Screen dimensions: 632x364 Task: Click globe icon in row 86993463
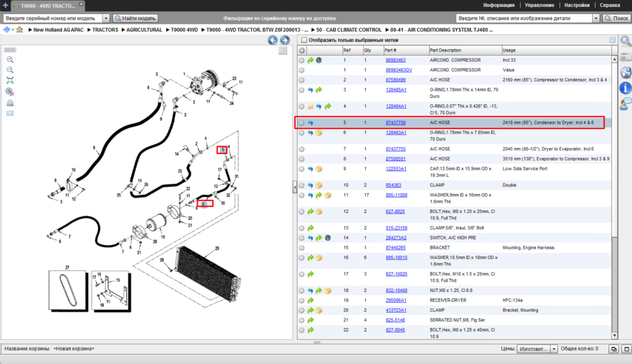point(319,60)
